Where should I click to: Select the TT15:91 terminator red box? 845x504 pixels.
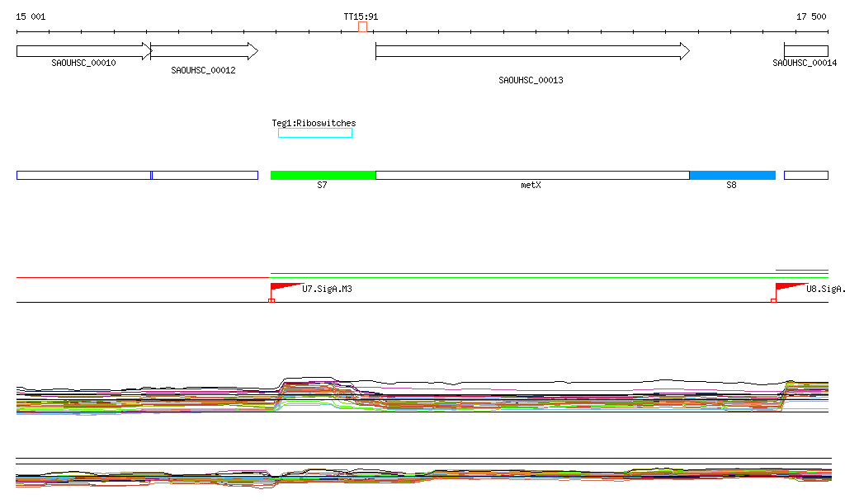(x=362, y=27)
